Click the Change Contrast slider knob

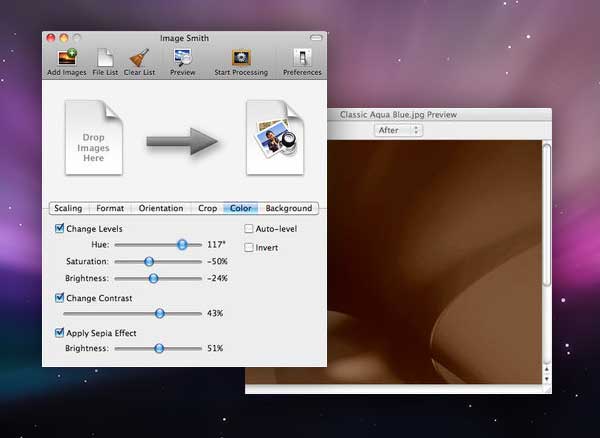(x=160, y=313)
